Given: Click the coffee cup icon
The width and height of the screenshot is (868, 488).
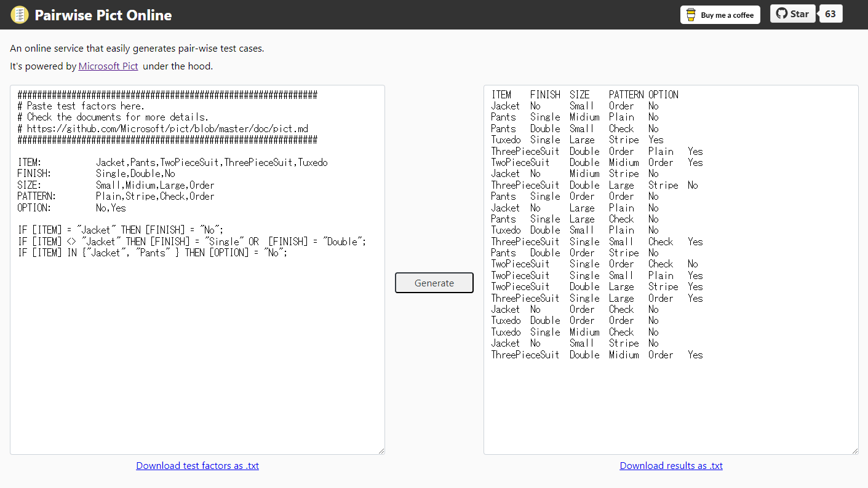Looking at the screenshot, I should pos(691,15).
